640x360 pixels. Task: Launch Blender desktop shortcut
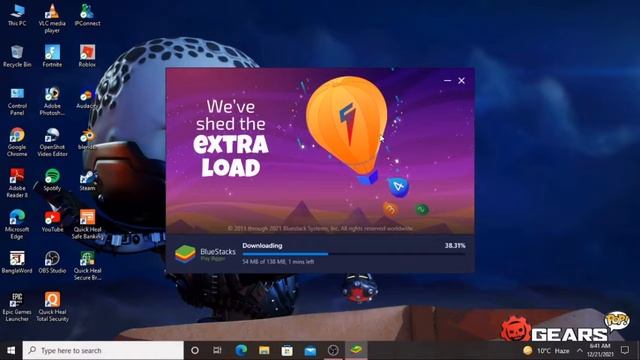click(x=87, y=139)
